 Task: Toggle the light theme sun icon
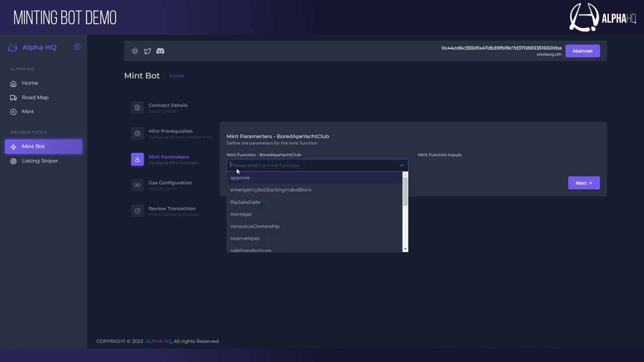pos(135,51)
